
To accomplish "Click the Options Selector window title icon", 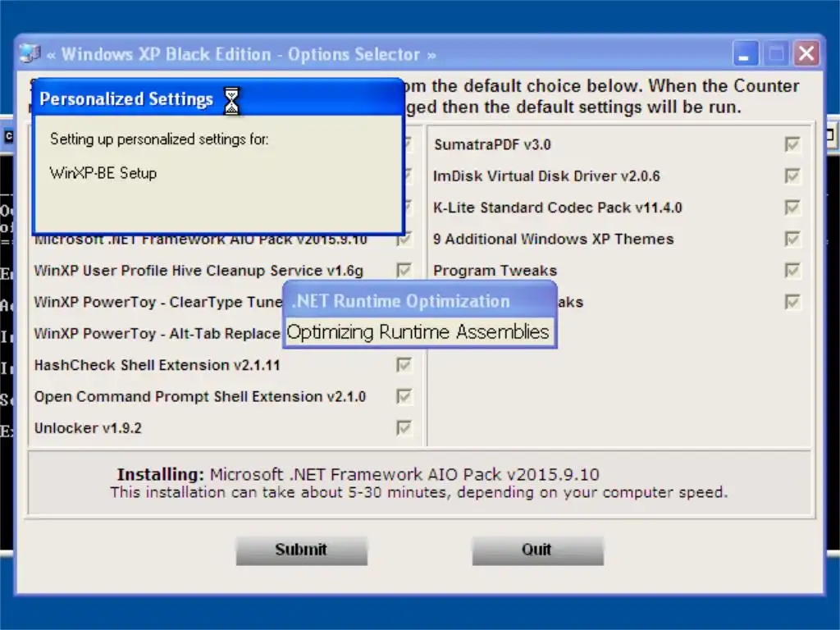I will point(30,53).
